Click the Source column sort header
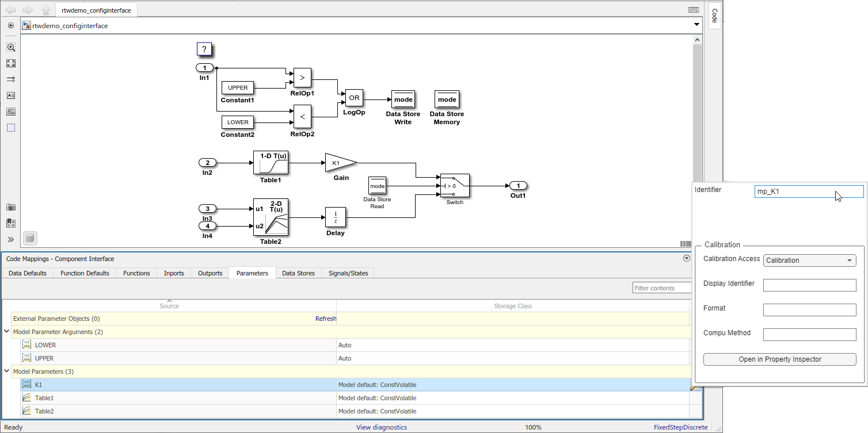 169,305
